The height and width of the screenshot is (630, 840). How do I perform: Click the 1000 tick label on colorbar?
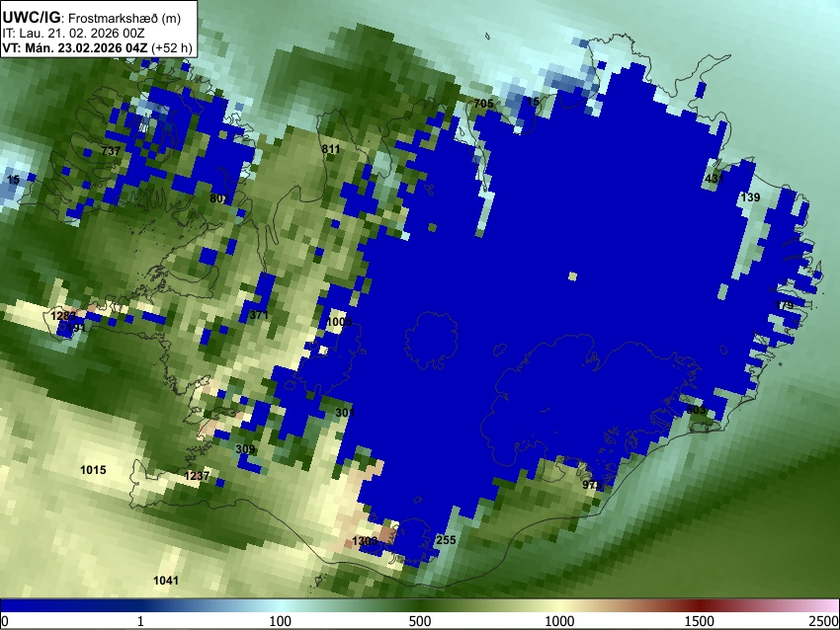559,621
